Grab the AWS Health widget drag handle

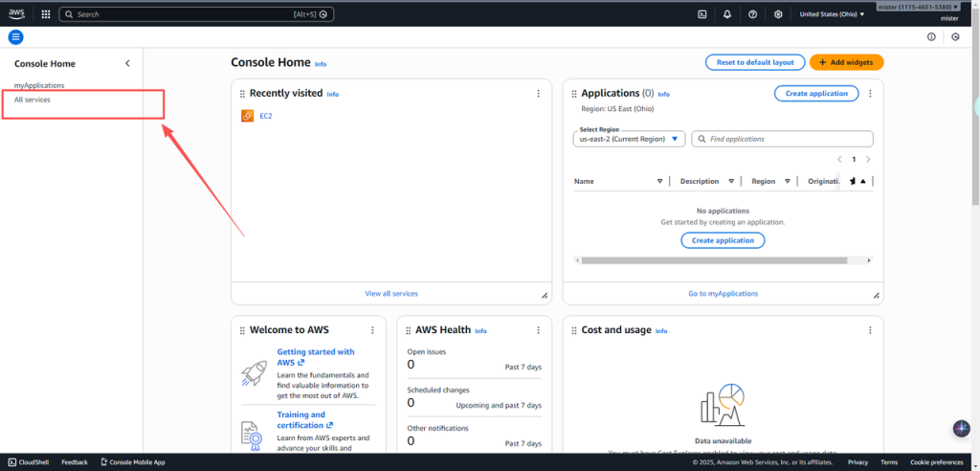click(408, 331)
